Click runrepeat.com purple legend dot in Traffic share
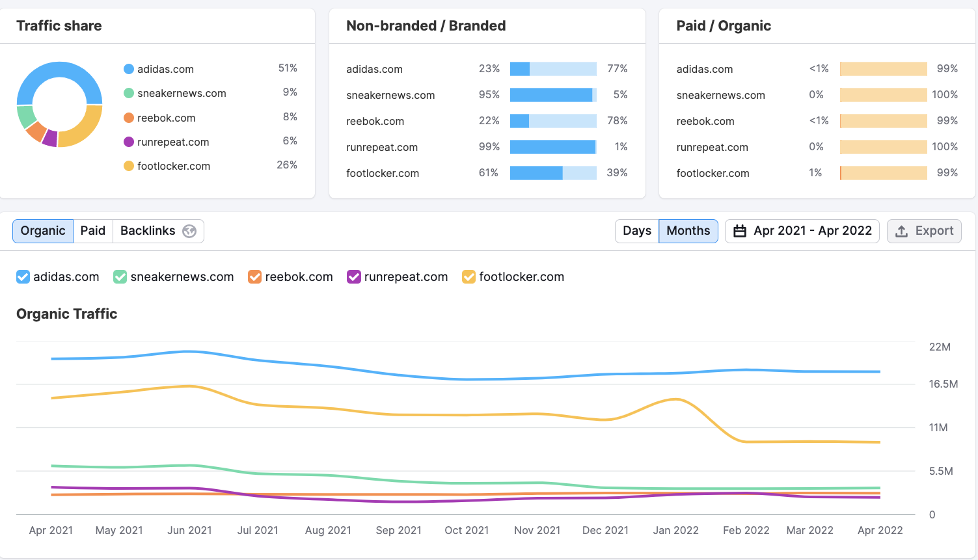This screenshot has width=978, height=560. click(129, 142)
